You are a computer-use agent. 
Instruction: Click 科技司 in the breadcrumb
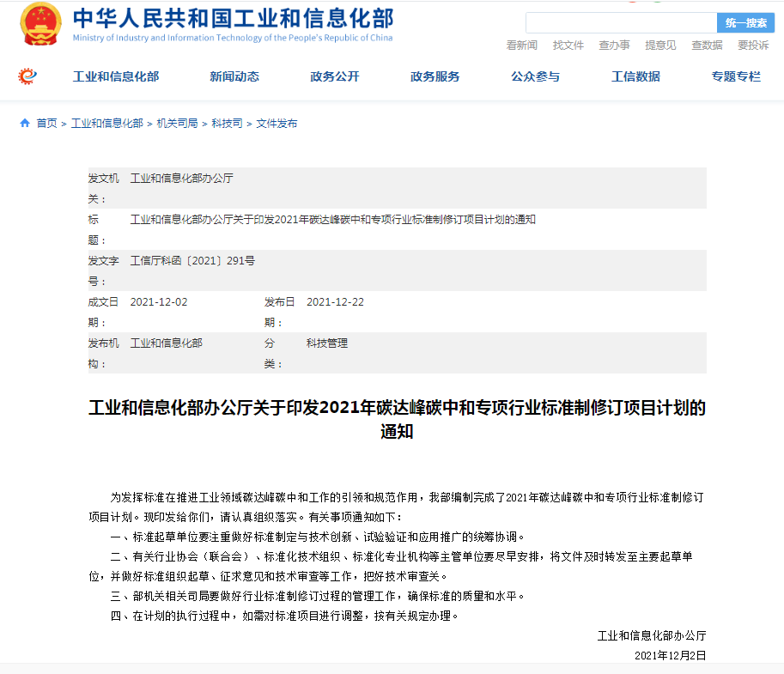[227, 124]
